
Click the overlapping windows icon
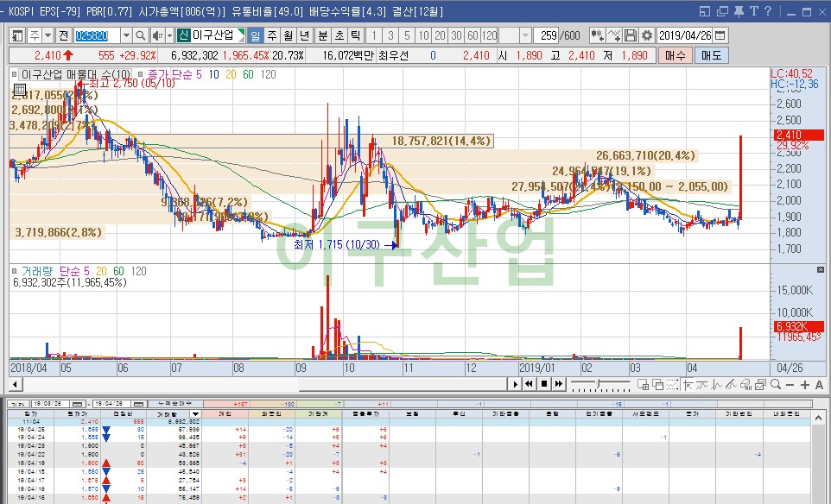[657, 384]
